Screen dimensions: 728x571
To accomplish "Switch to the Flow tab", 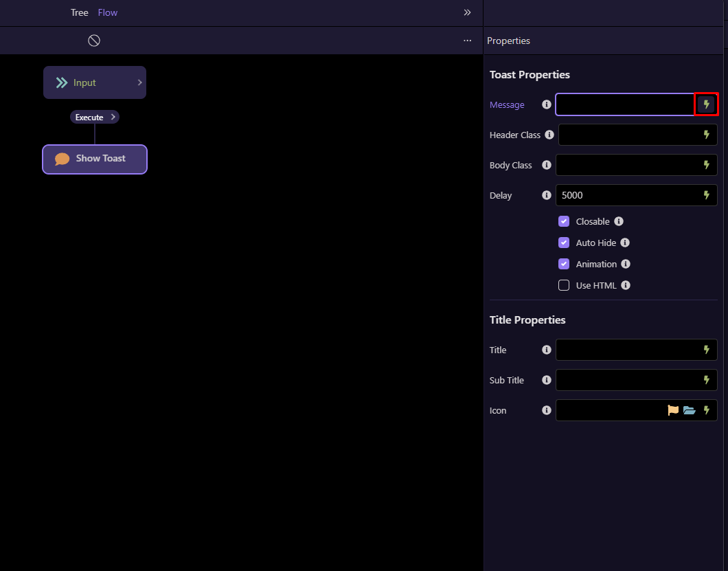I will (108, 12).
